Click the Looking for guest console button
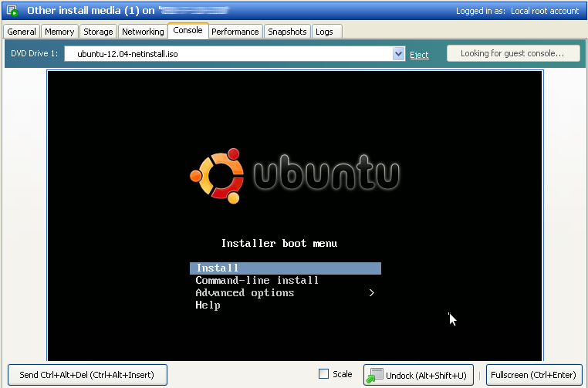 (x=513, y=53)
